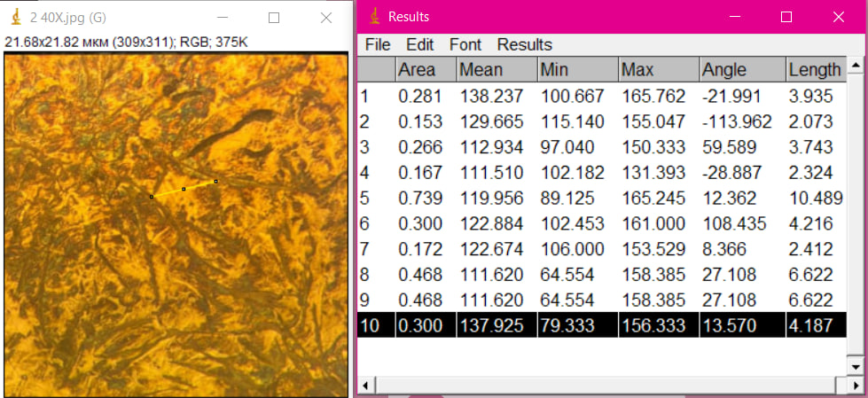Click the Length value 2.412
This screenshot has width=868, height=398.
coord(810,249)
